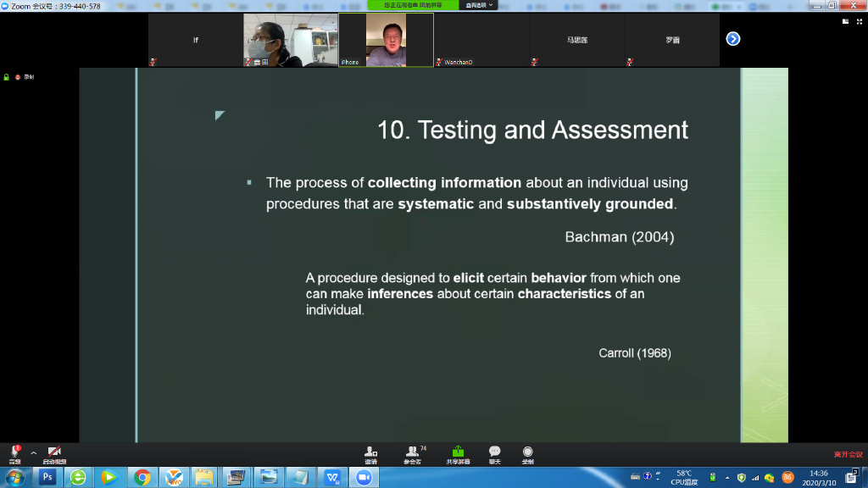Unmute the microphone in Zoom toolbar
This screenshot has width=868, height=488.
14,452
